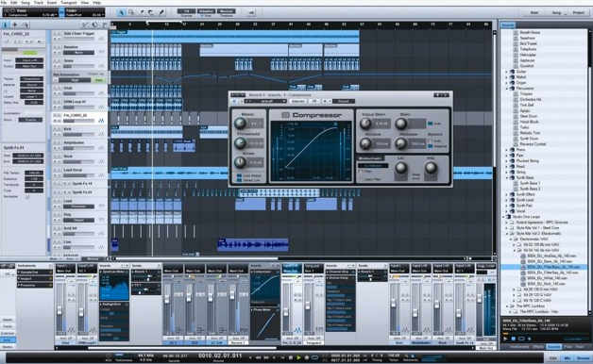Collapse the Studio One Loops folder

click(x=503, y=217)
